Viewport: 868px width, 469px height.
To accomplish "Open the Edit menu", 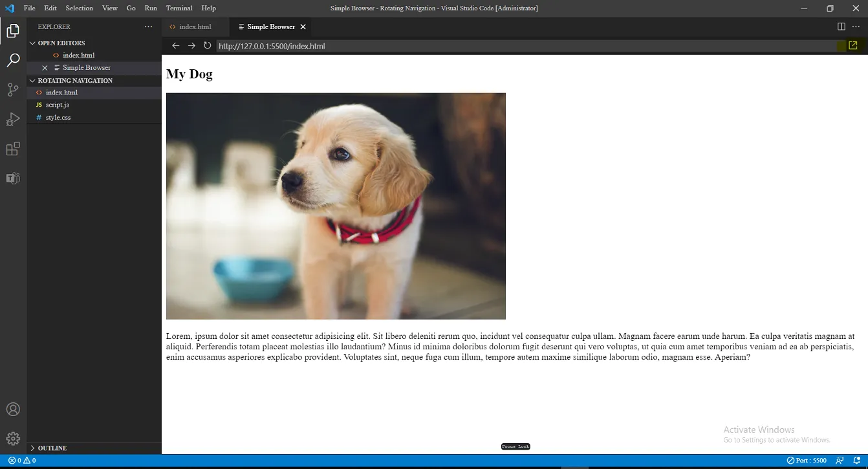I will pyautogui.click(x=50, y=8).
